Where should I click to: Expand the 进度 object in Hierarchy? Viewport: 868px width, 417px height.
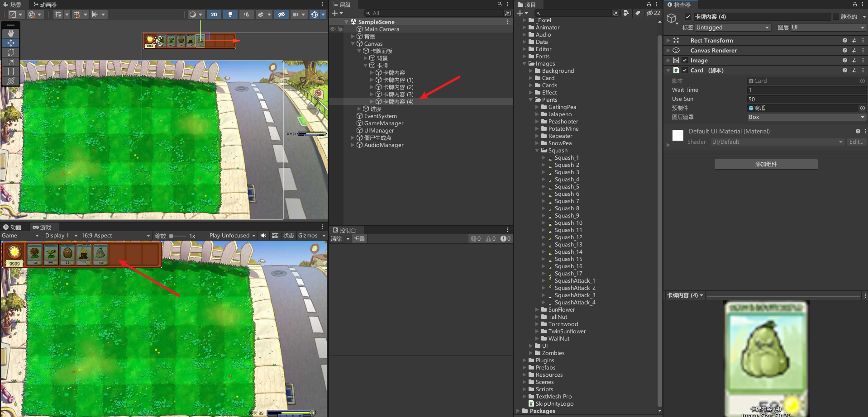point(359,109)
